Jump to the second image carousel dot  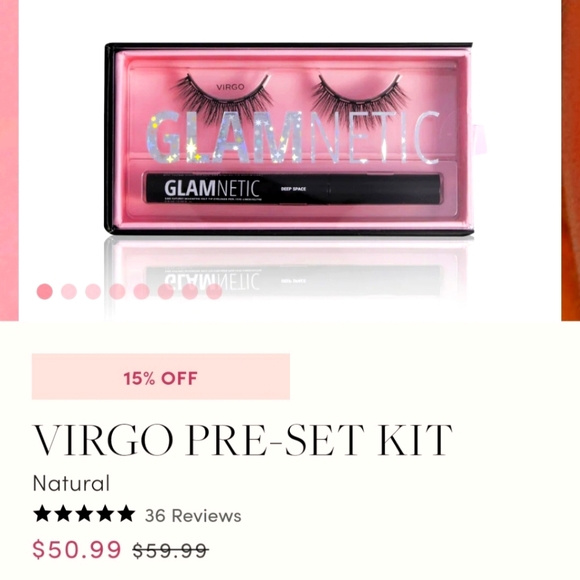[69, 291]
